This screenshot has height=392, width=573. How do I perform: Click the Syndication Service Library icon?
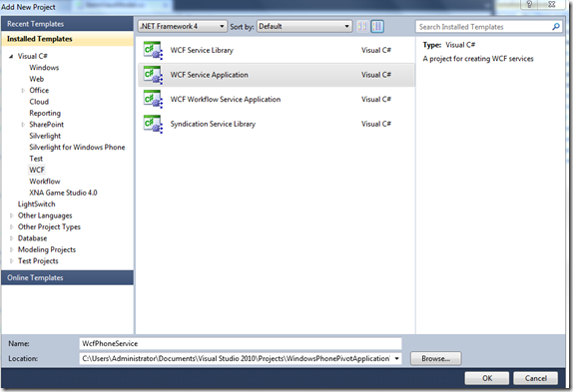click(153, 124)
